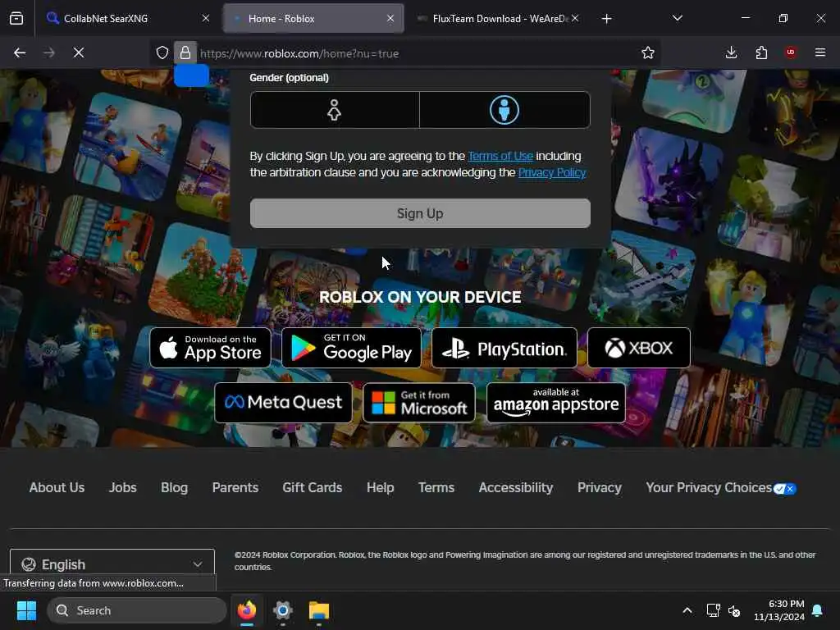The image size is (840, 630).
Task: Open the Parents footer link
Action: coord(235,487)
